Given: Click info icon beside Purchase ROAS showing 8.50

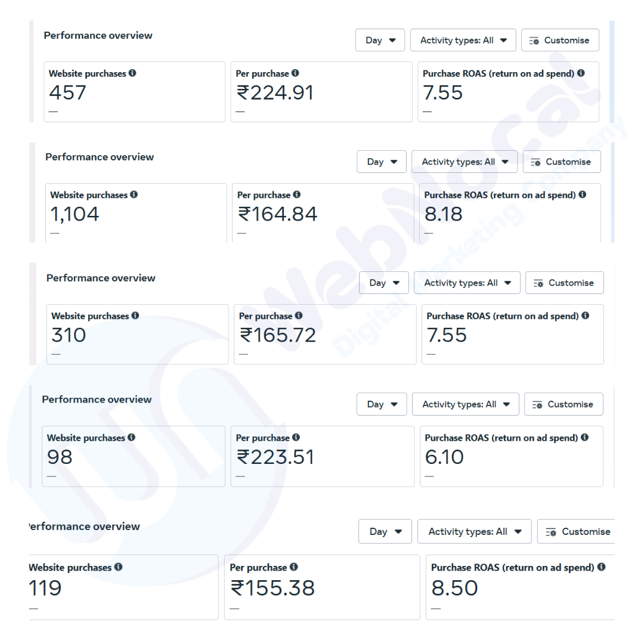Looking at the screenshot, I should (x=601, y=566).
